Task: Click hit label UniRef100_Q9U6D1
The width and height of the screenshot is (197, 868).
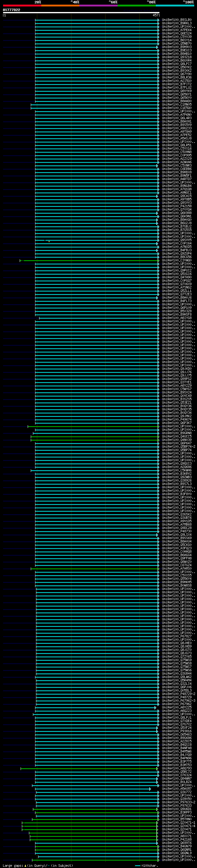Action: tap(176, 809)
